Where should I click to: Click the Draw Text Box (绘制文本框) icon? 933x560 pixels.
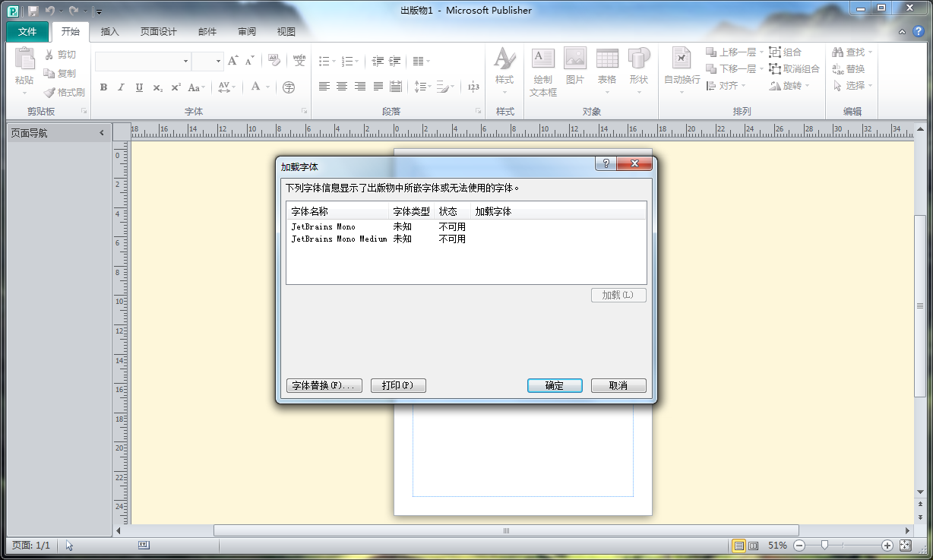(542, 59)
